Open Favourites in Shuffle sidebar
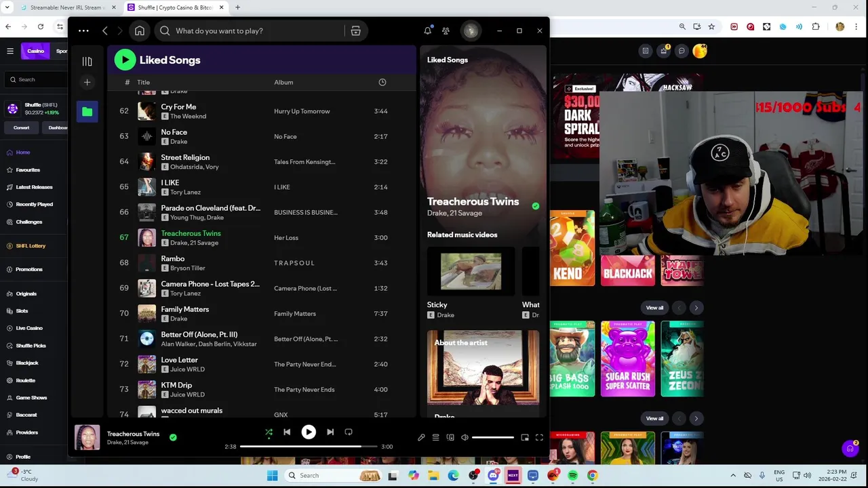Viewport: 868px width, 488px height. 28,170
